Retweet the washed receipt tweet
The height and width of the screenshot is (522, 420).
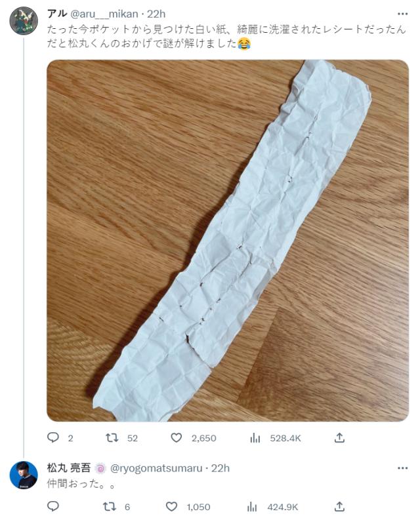(113, 438)
